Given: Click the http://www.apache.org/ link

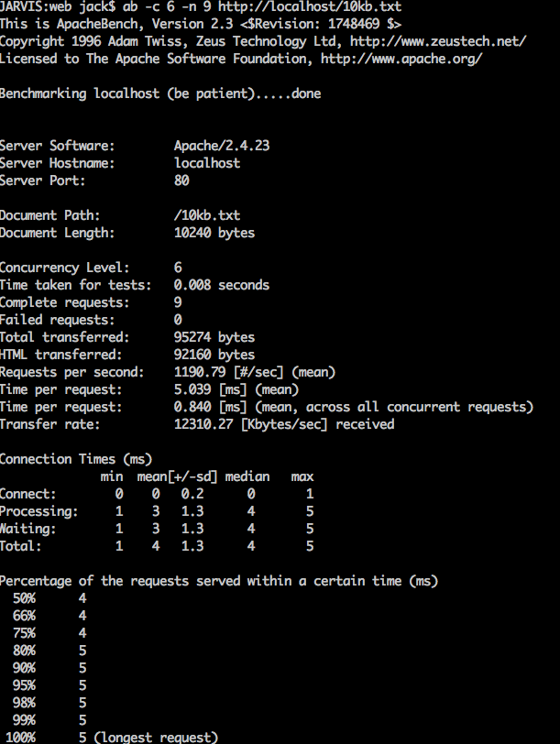Looking at the screenshot, I should click(401, 59).
